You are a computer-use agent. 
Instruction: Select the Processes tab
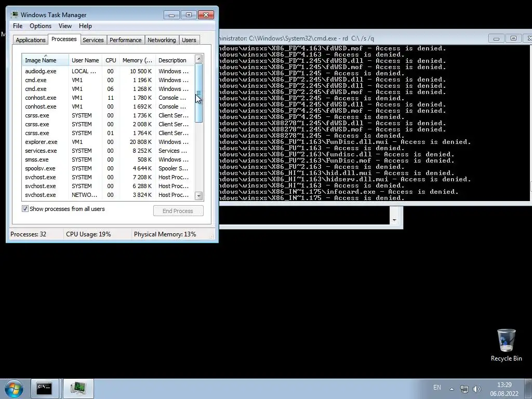(x=64, y=39)
